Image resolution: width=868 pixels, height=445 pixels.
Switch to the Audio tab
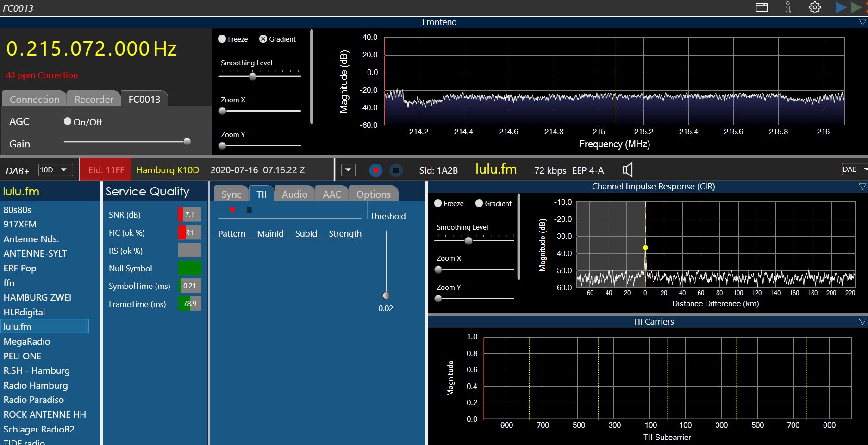click(x=294, y=194)
